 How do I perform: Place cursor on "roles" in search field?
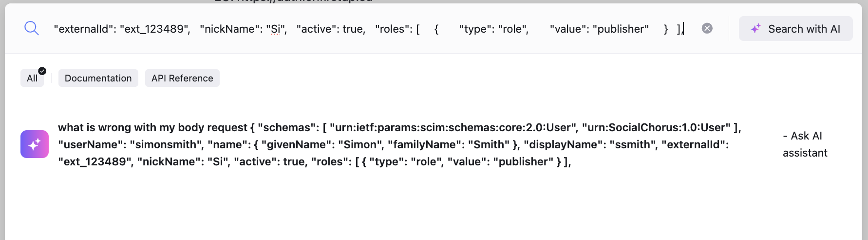[394, 29]
